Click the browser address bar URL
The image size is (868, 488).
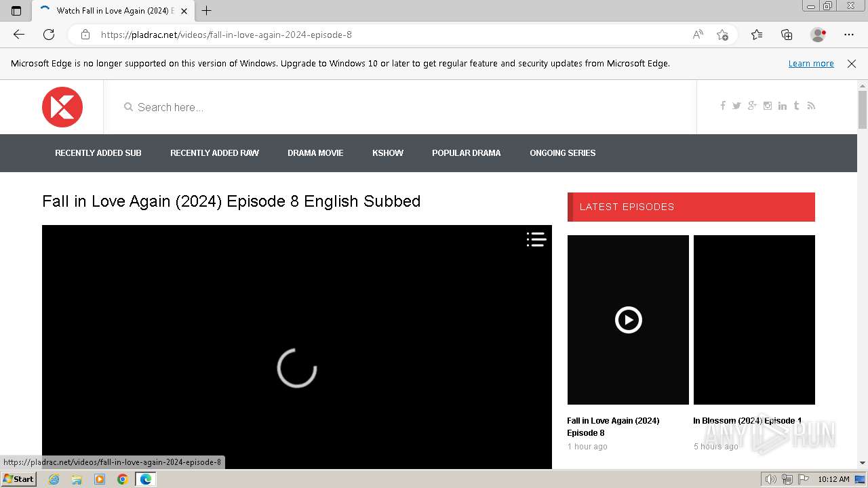click(x=226, y=35)
